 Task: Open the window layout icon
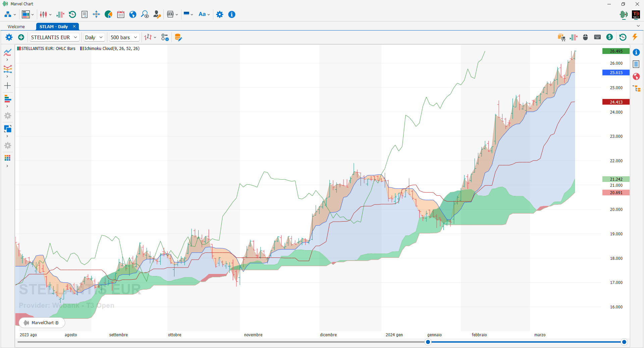(x=26, y=14)
